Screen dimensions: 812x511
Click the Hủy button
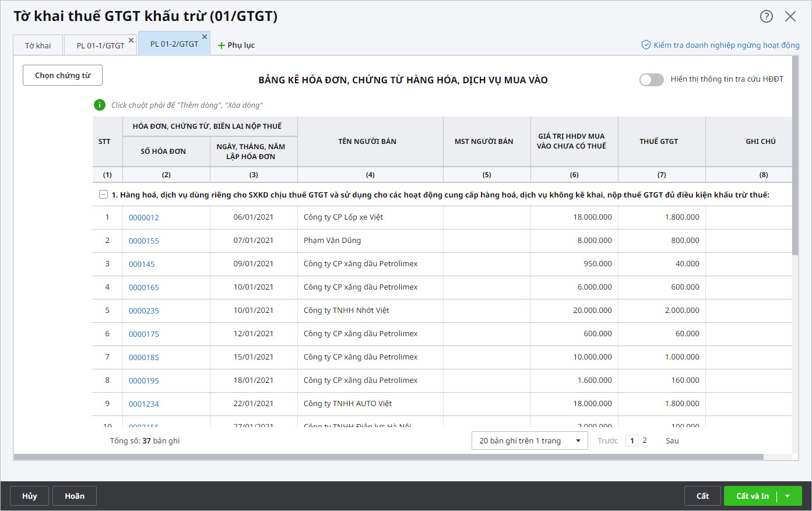(29, 496)
